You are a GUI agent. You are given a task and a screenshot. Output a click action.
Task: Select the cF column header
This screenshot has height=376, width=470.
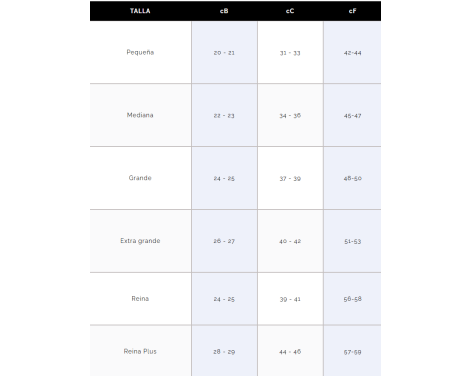tap(352, 11)
